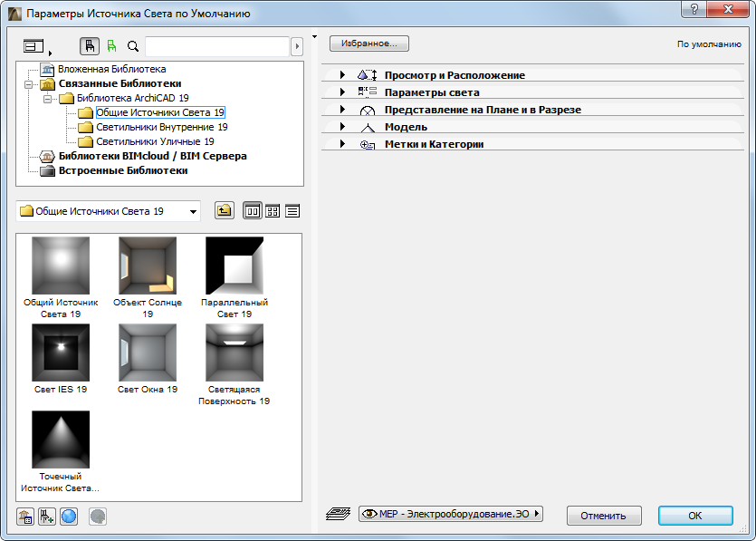This screenshot has height=541, width=756.
Task: Click the blue globe web objects icon
Action: (69, 517)
